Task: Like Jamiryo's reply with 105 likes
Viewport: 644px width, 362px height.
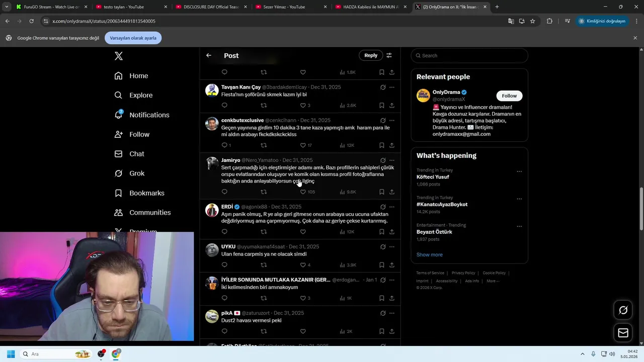Action: tap(303, 192)
